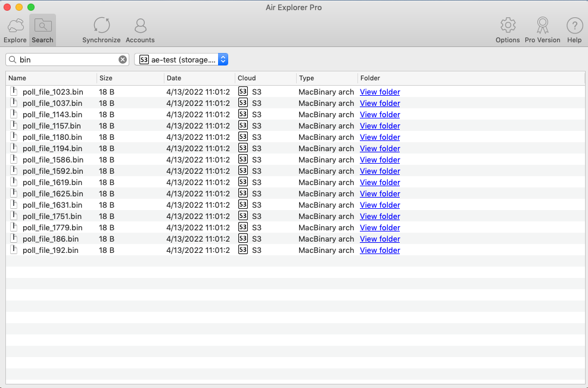The image size is (588, 388).
Task: Click View folder for poll_file_186.bin
Action: click(x=380, y=239)
